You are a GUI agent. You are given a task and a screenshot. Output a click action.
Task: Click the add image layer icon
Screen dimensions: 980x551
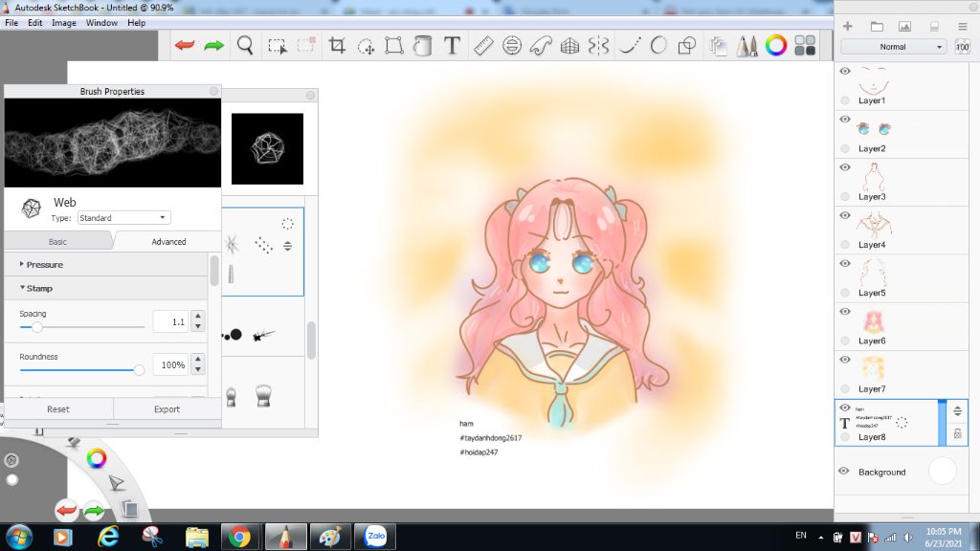click(904, 26)
